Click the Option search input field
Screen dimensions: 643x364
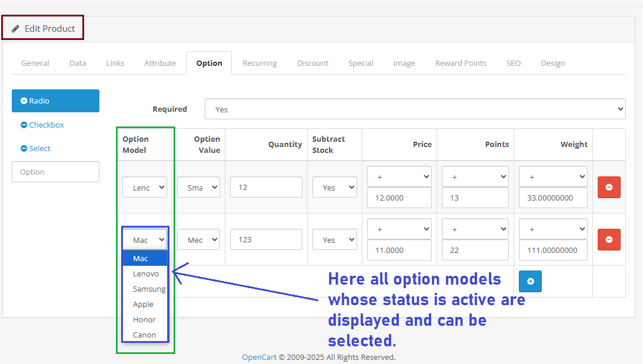(x=55, y=172)
